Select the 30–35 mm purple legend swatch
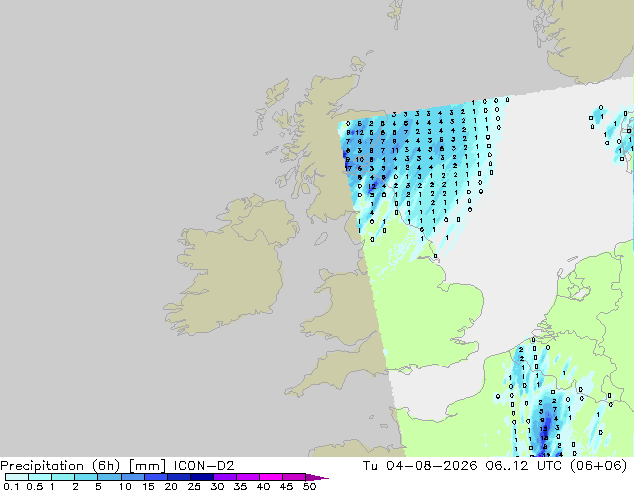The height and width of the screenshot is (490, 634). [x=224, y=477]
